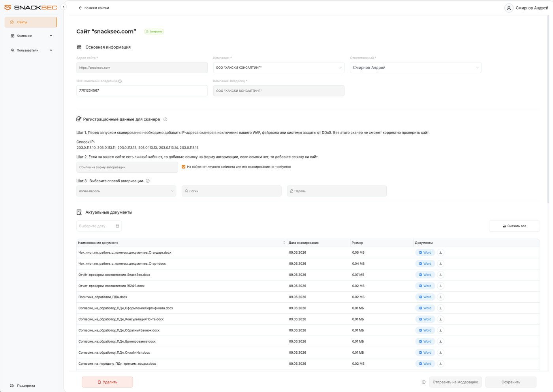
Task: Click the ИНН компании-владельца input field
Action: [x=142, y=90]
